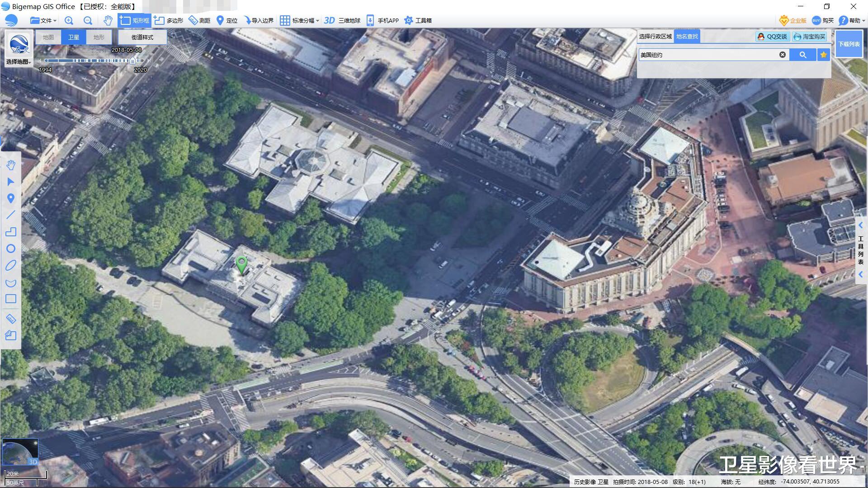Click the 街道样式 button
Image resolution: width=868 pixels, height=488 pixels.
point(142,37)
